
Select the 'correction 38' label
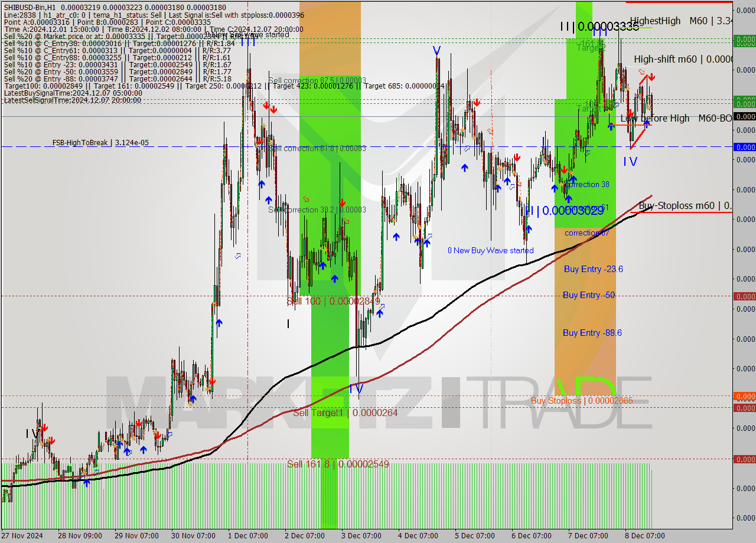(587, 184)
